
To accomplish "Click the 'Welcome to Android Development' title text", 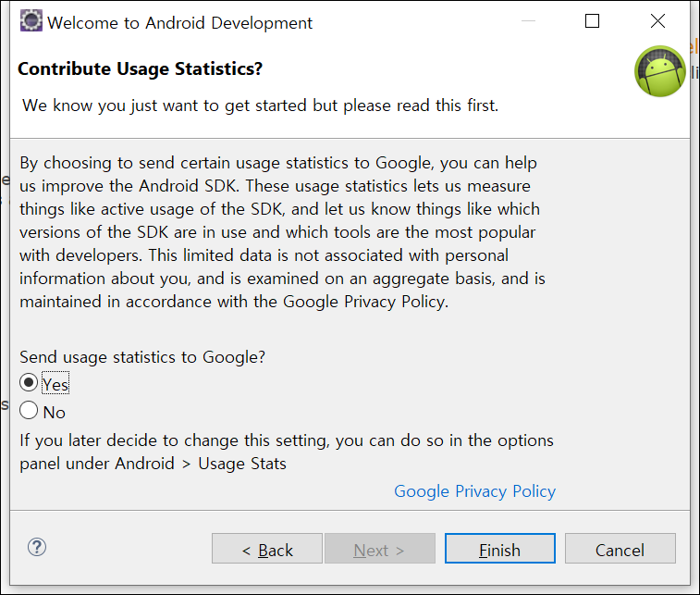I will point(180,23).
